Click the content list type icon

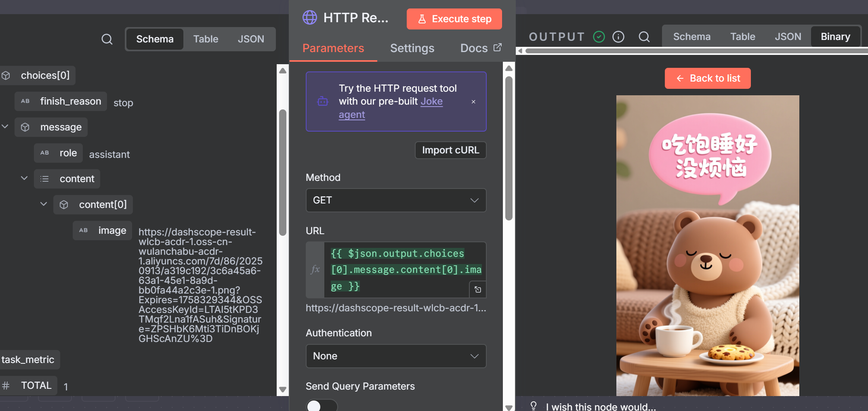[44, 179]
